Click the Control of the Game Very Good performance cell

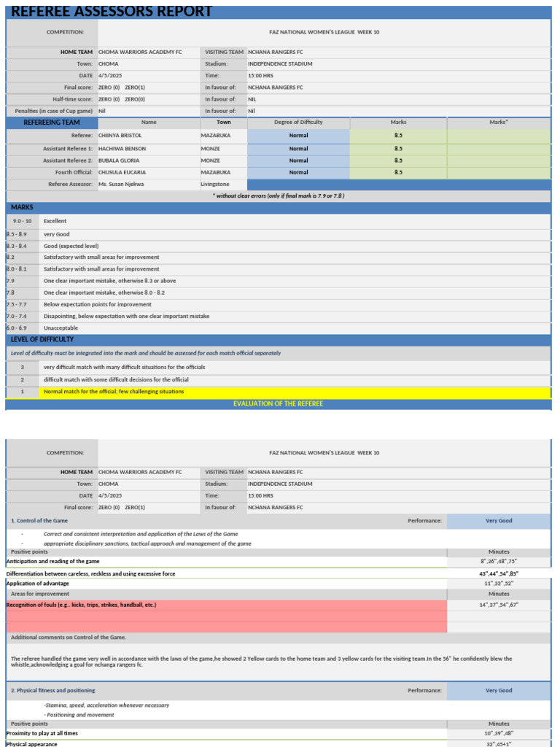[499, 521]
